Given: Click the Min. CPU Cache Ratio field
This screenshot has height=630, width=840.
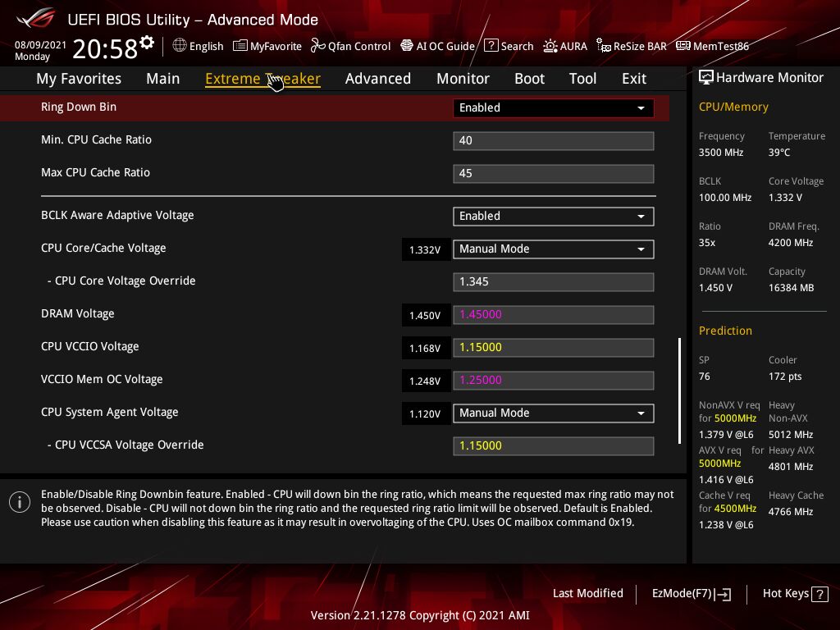Looking at the screenshot, I should click(x=554, y=140).
